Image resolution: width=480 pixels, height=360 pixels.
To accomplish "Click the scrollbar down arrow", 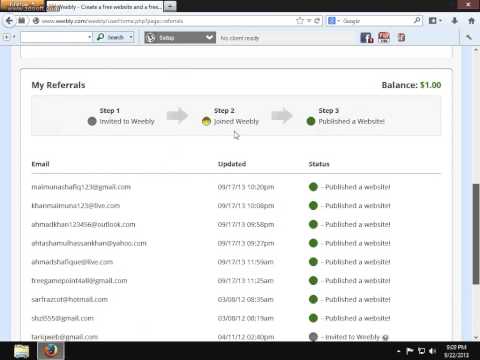I will click(476, 337).
